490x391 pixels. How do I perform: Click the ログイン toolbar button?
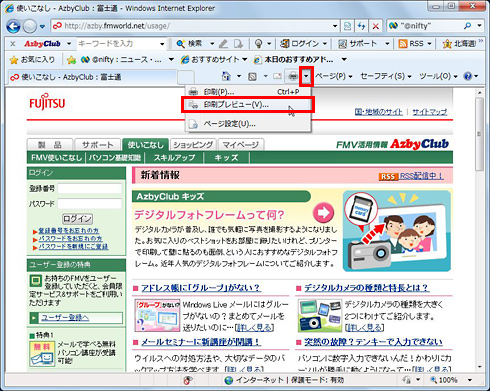(300, 44)
